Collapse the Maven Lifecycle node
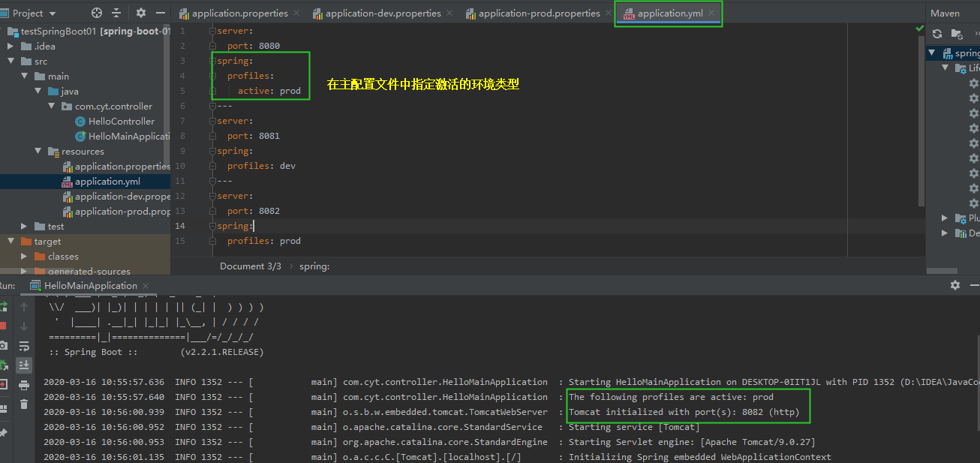This screenshot has height=463, width=980. [x=945, y=68]
